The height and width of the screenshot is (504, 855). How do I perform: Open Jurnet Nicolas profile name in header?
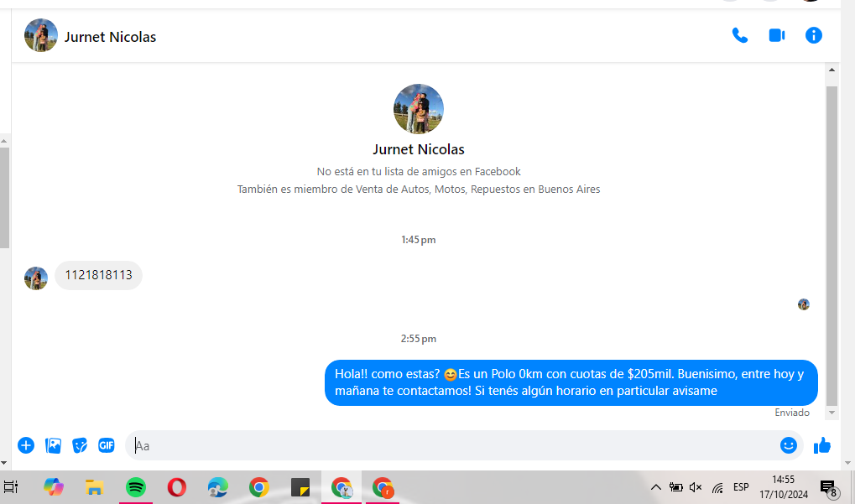pos(110,37)
